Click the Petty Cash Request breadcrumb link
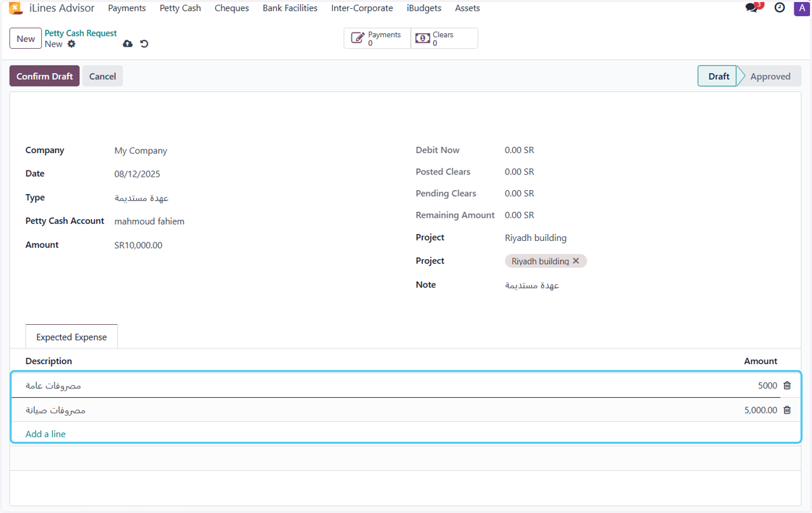812x513 pixels. [x=81, y=33]
